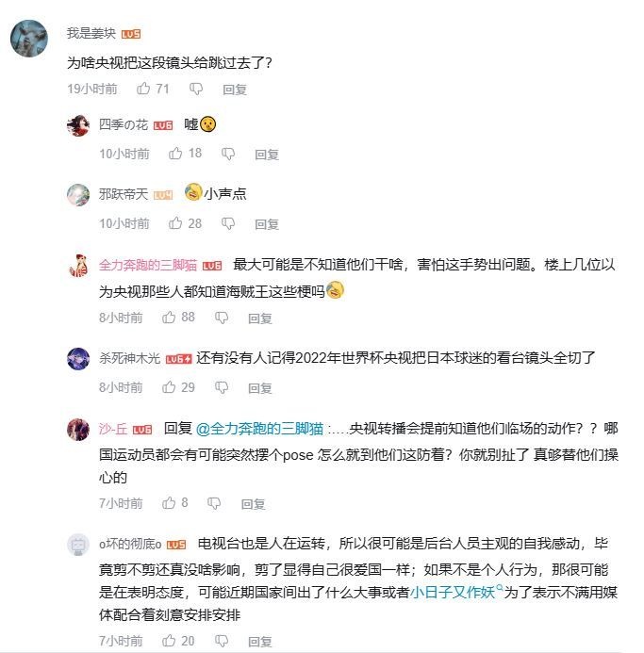Reply to 沙-丘's comment
Screen dimensions: 644x653
[253, 504]
